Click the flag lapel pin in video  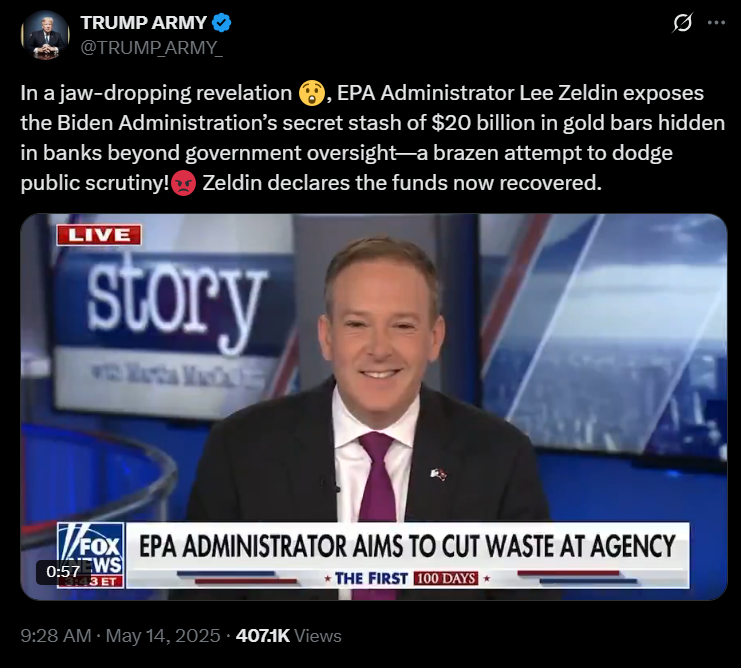pyautogui.click(x=438, y=474)
